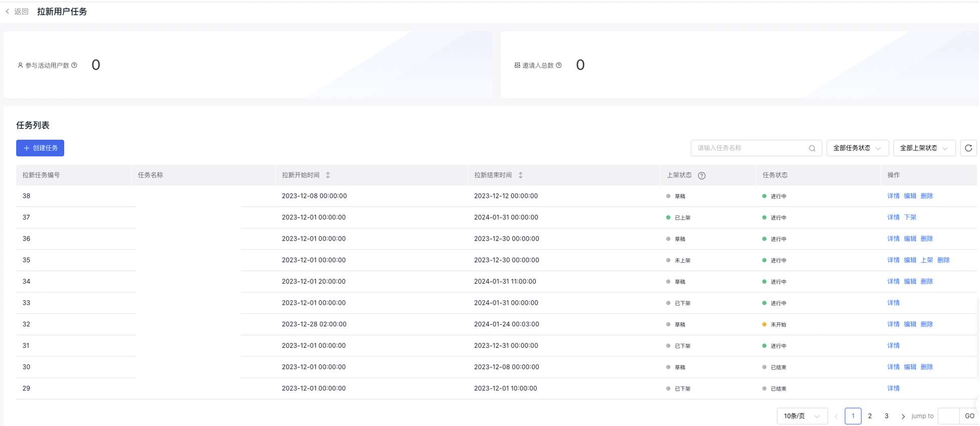Screen dimensions: 980x426
Task: Sort by 拉新开始时间 column arrows
Action: pyautogui.click(x=328, y=175)
